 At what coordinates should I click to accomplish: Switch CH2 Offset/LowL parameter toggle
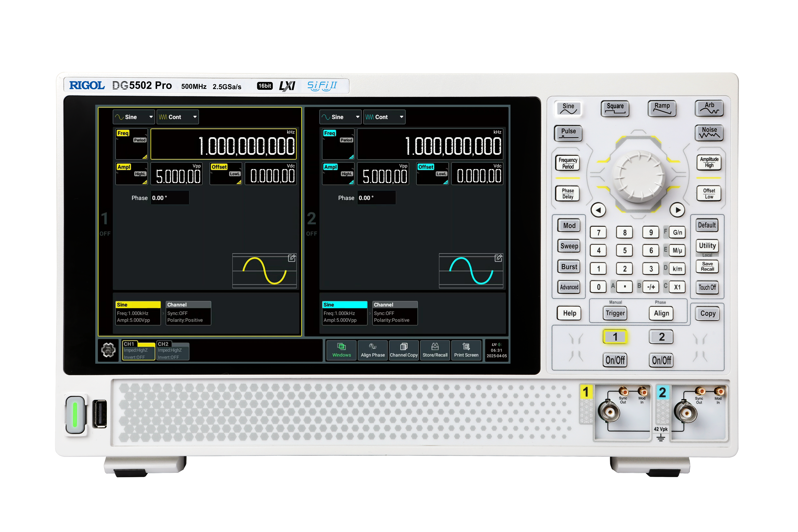click(432, 174)
